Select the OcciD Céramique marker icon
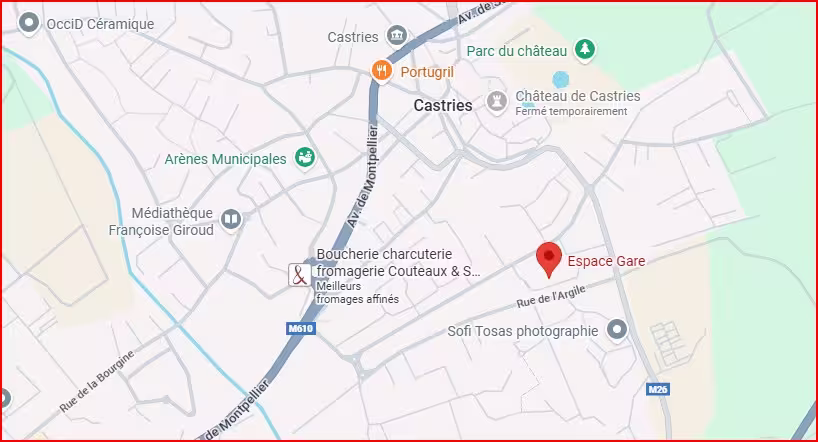Image resolution: width=818 pixels, height=442 pixels. coord(29,23)
